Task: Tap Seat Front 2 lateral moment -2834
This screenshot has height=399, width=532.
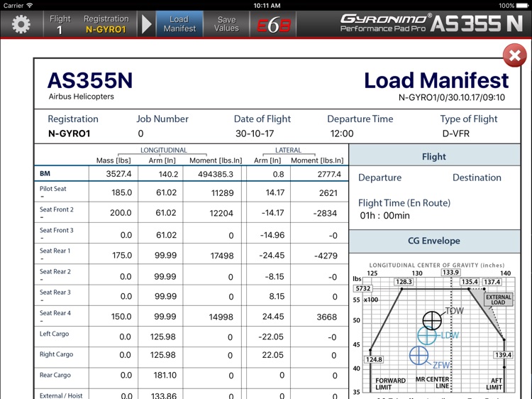Action: pyautogui.click(x=325, y=213)
